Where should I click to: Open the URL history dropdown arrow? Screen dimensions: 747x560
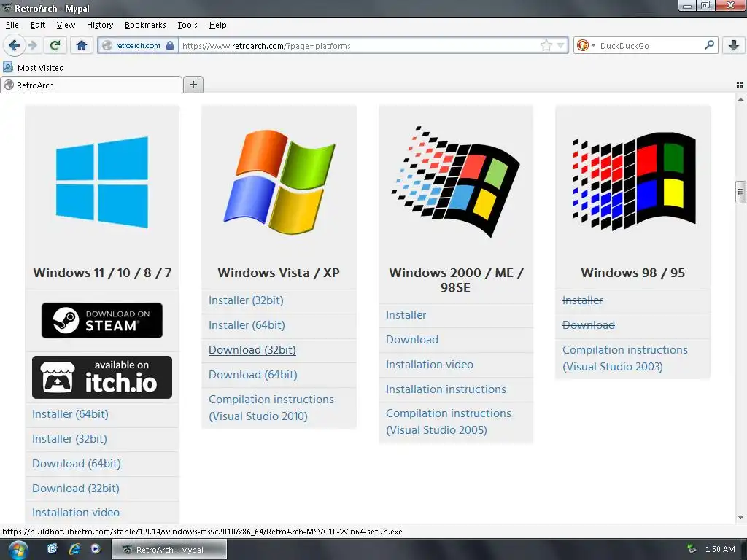[x=561, y=46]
